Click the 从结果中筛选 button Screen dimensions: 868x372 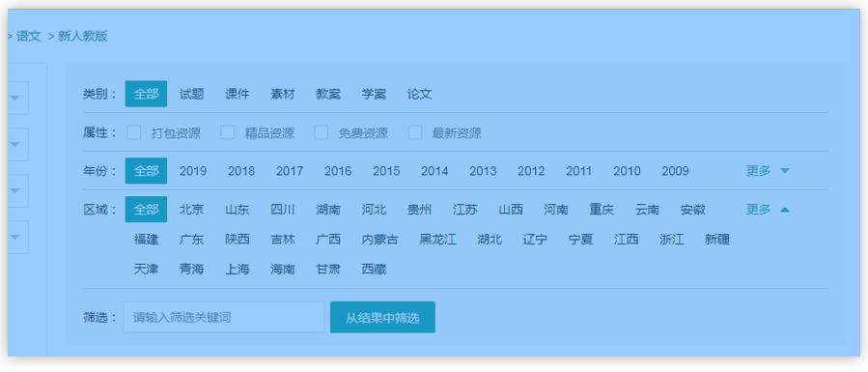pos(382,317)
